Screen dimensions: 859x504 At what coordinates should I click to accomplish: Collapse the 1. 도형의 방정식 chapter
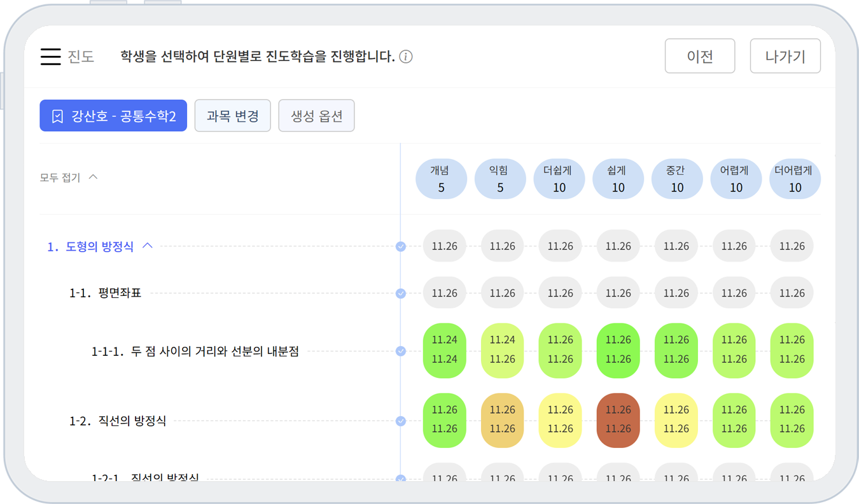(x=148, y=246)
